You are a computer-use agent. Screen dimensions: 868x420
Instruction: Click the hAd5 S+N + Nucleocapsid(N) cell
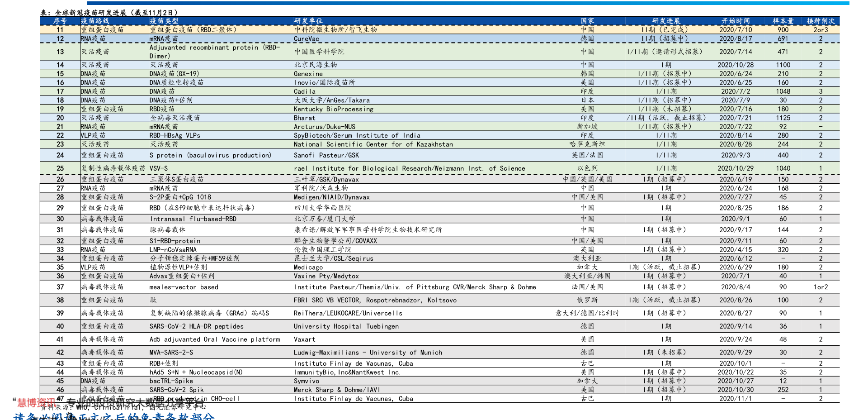click(196, 372)
